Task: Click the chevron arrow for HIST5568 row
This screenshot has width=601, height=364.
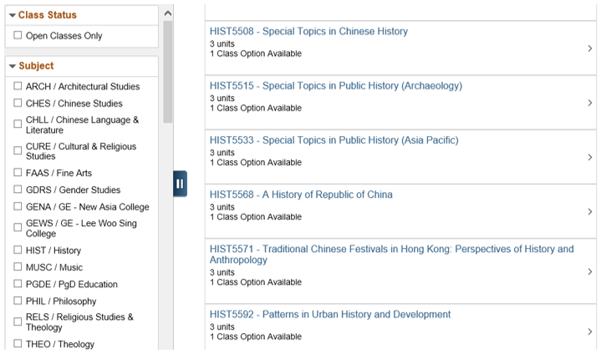Action: (x=589, y=211)
